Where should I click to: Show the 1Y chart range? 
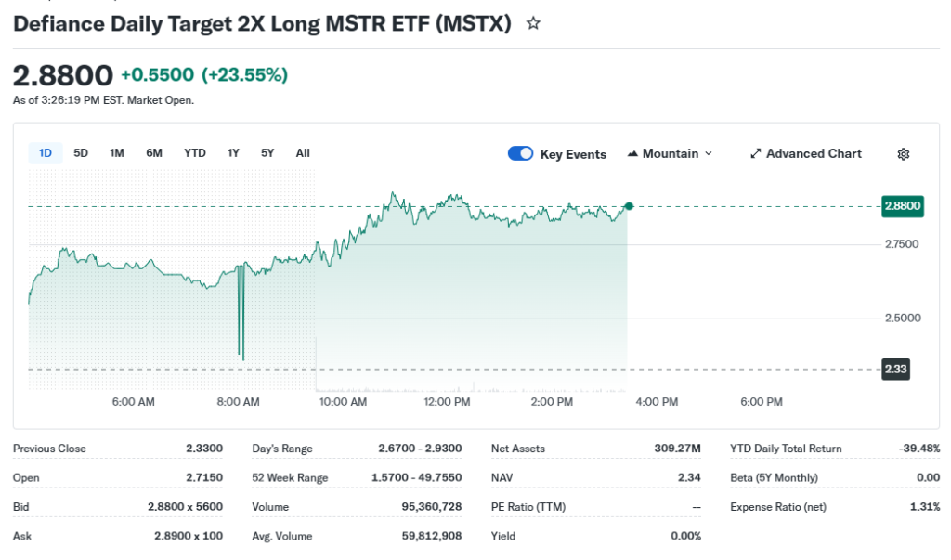pos(233,153)
